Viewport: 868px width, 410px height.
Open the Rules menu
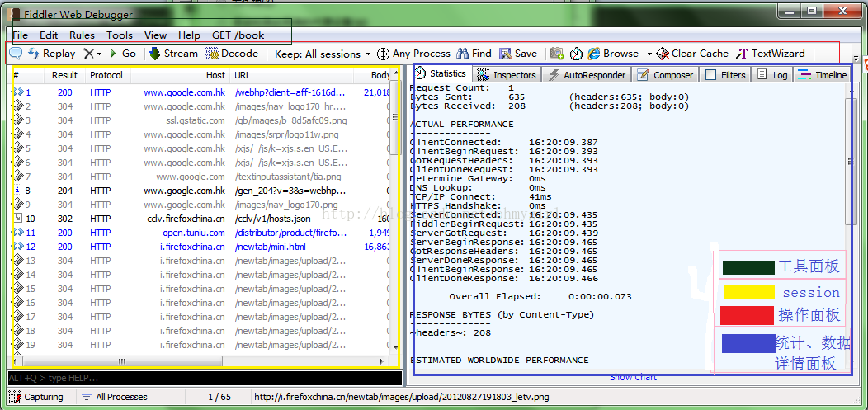(82, 35)
